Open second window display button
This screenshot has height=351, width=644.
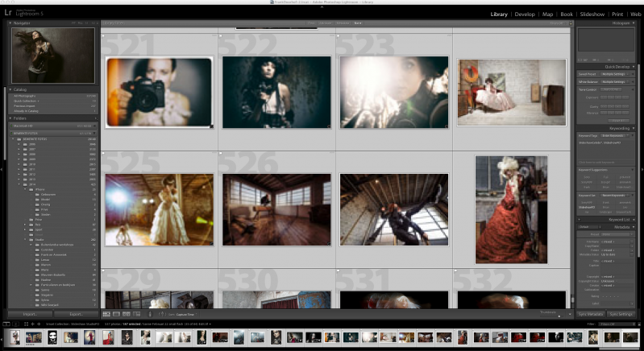point(16,324)
